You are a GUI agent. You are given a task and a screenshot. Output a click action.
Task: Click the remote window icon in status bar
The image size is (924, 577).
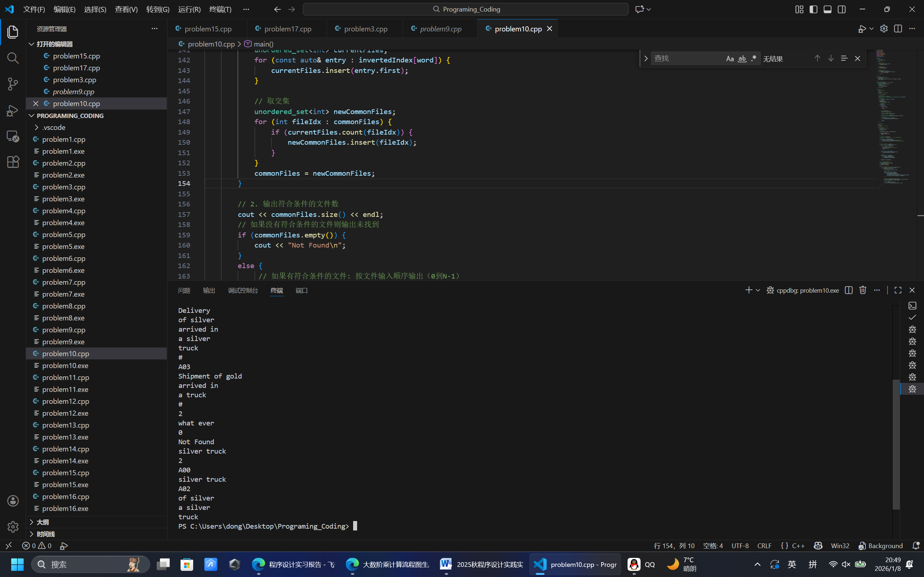(9, 546)
